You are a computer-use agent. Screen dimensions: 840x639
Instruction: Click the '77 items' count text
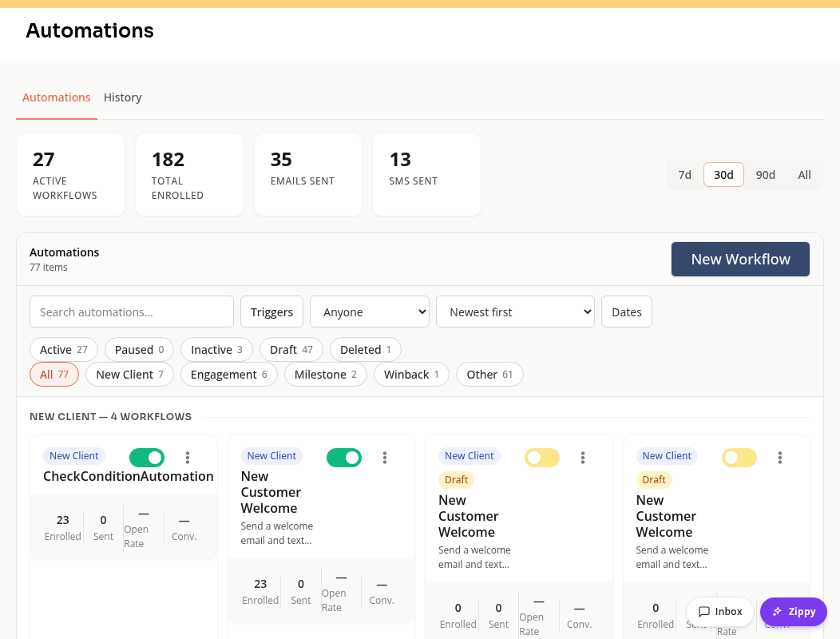coord(48,267)
